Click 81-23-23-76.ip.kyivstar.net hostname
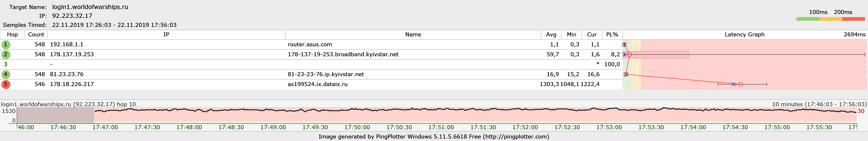This screenshot has width=868, height=141. pos(326,74)
